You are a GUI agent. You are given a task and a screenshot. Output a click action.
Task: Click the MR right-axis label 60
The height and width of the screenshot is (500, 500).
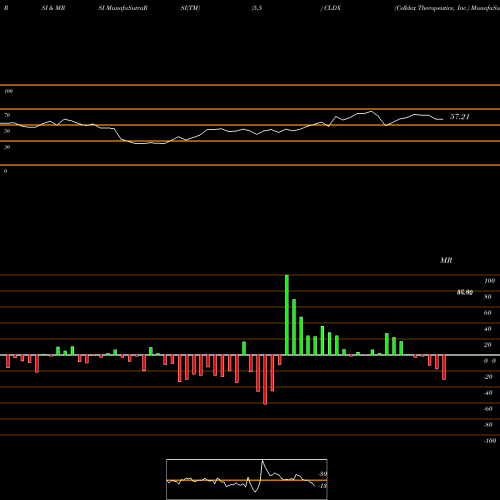pyautogui.click(x=488, y=313)
